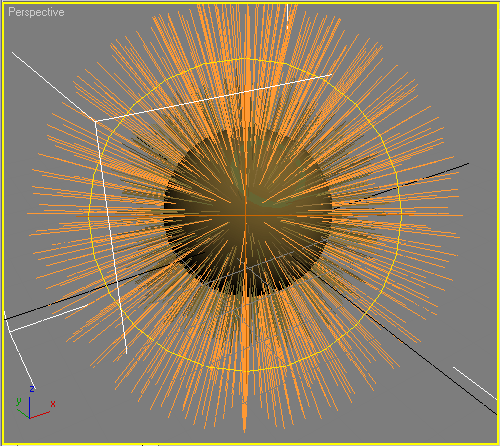Click the white line segment at top center
The width and height of the screenshot is (500, 446).
tap(287, 16)
